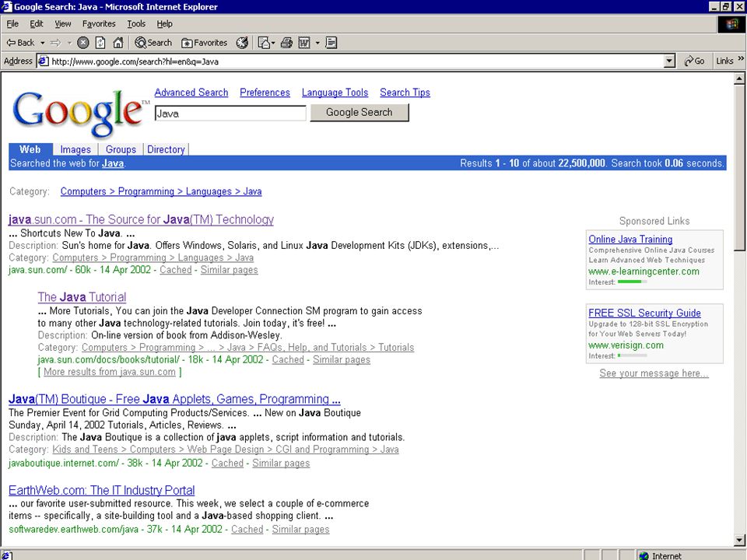The width and height of the screenshot is (747, 560).
Task: Click the Print icon in the toolbar
Action: [286, 43]
